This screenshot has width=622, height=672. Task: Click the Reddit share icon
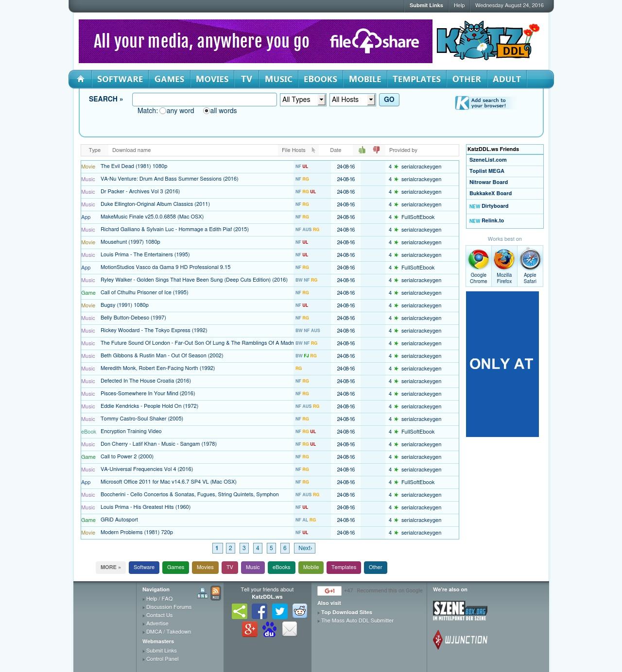300,611
